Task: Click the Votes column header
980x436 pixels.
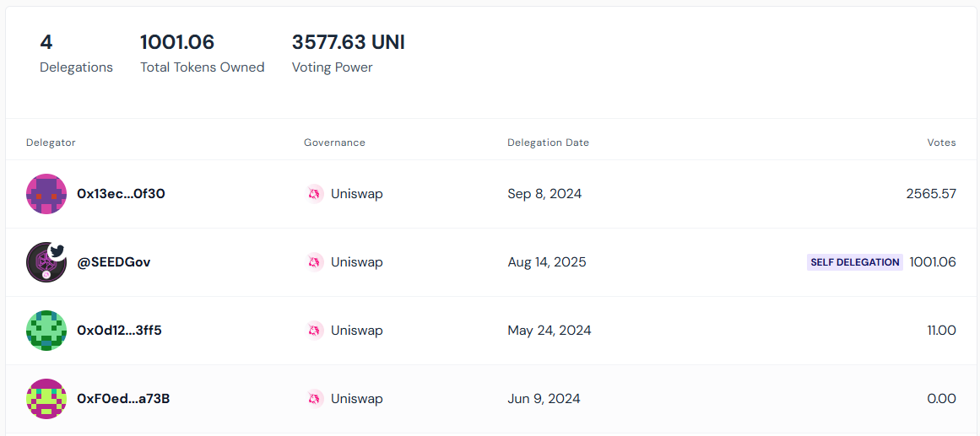Action: coord(941,143)
